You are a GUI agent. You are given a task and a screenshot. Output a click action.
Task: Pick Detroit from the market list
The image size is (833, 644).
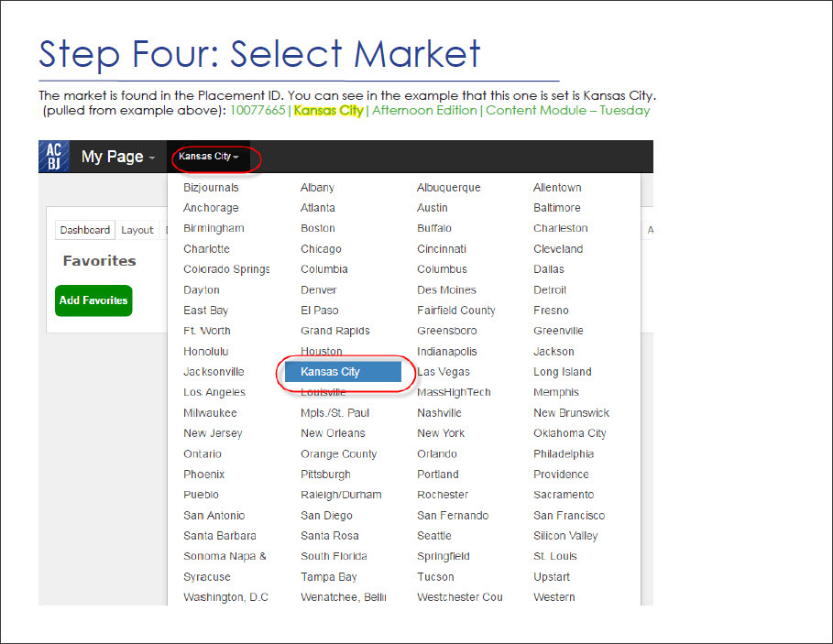click(x=550, y=289)
